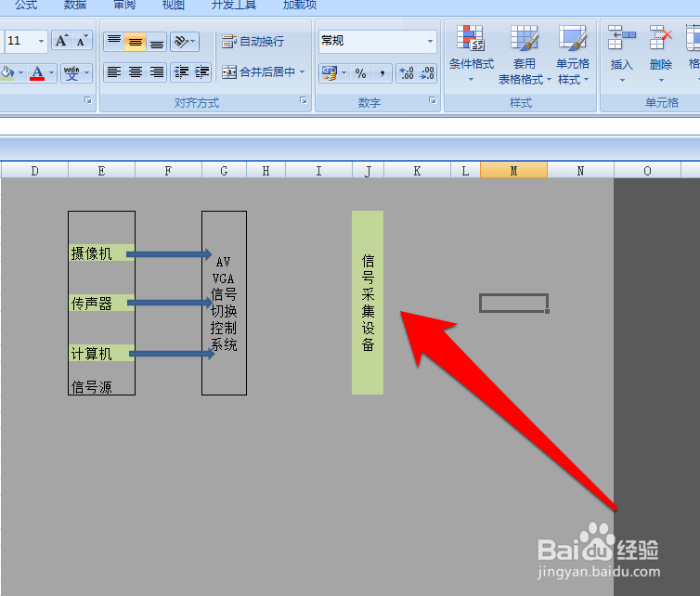
Task: Apply top vertical alignment
Action: (114, 42)
